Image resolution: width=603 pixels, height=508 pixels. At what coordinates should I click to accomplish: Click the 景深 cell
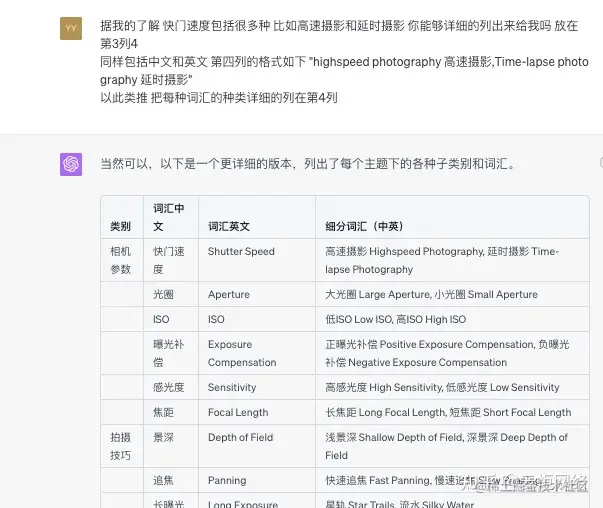coord(171,446)
